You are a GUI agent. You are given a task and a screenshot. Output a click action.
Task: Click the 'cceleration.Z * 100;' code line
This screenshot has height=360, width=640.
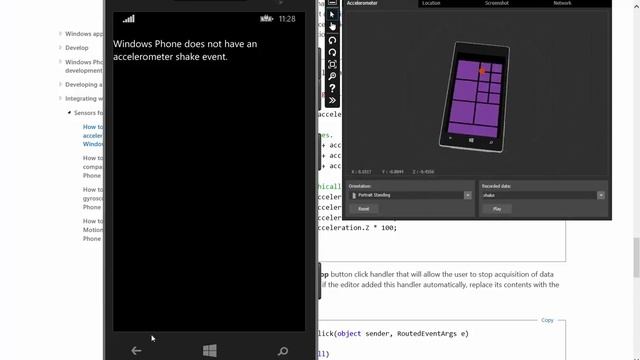coord(357,228)
